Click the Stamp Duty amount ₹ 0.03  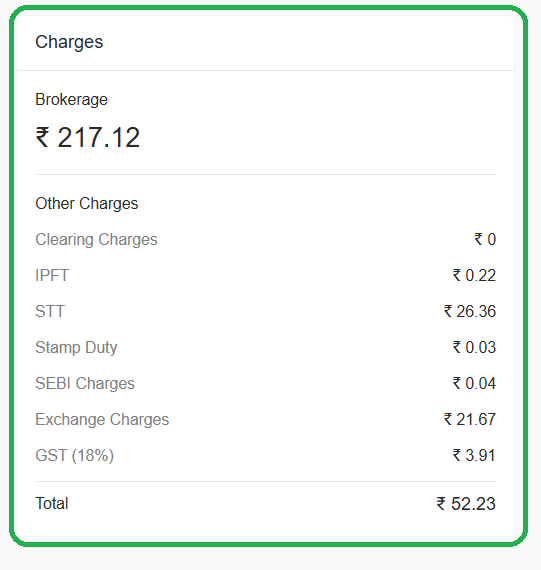coord(474,347)
